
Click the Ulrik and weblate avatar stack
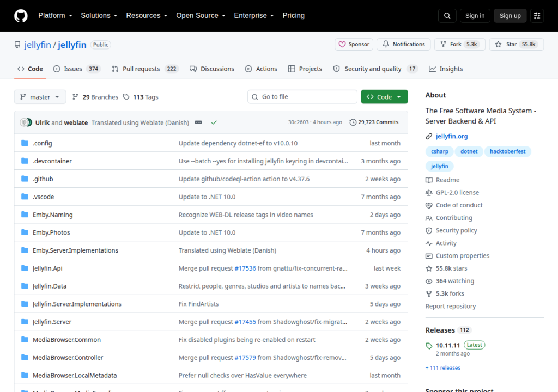(26, 122)
